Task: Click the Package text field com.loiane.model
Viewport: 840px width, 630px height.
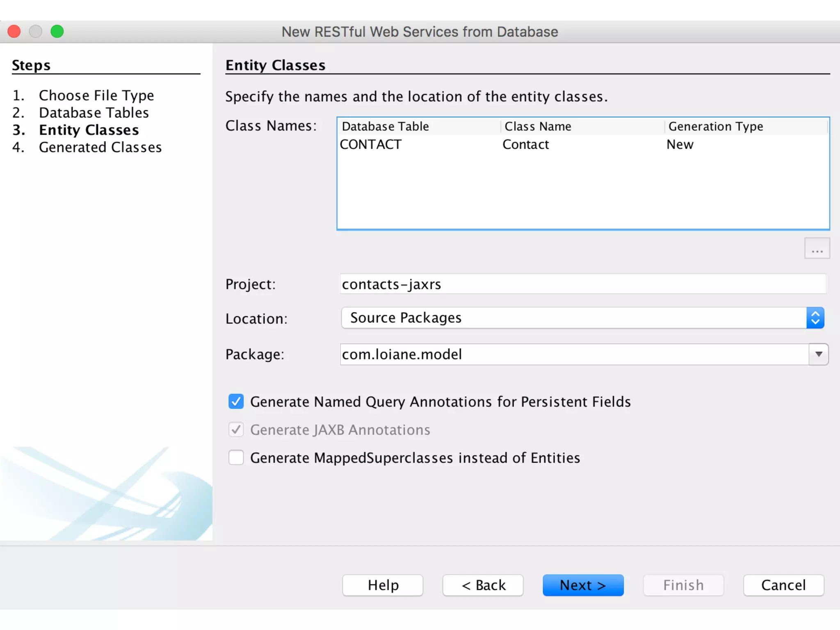Action: 573,354
